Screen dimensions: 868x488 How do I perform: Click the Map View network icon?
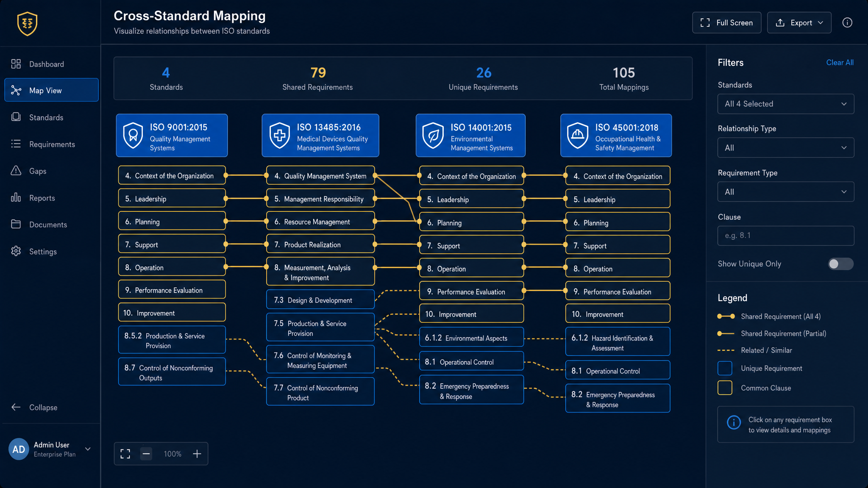point(16,90)
